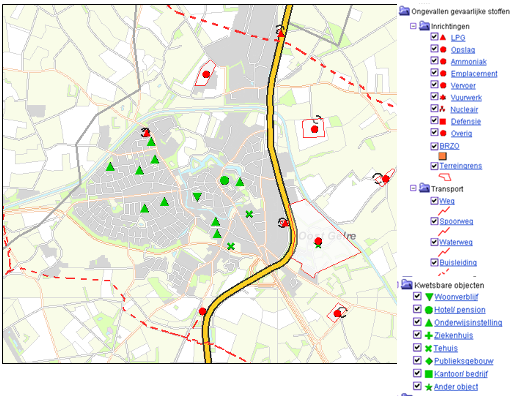Click the green Ziekenhuis plus legend icon
519x396 pixels.
(x=429, y=336)
